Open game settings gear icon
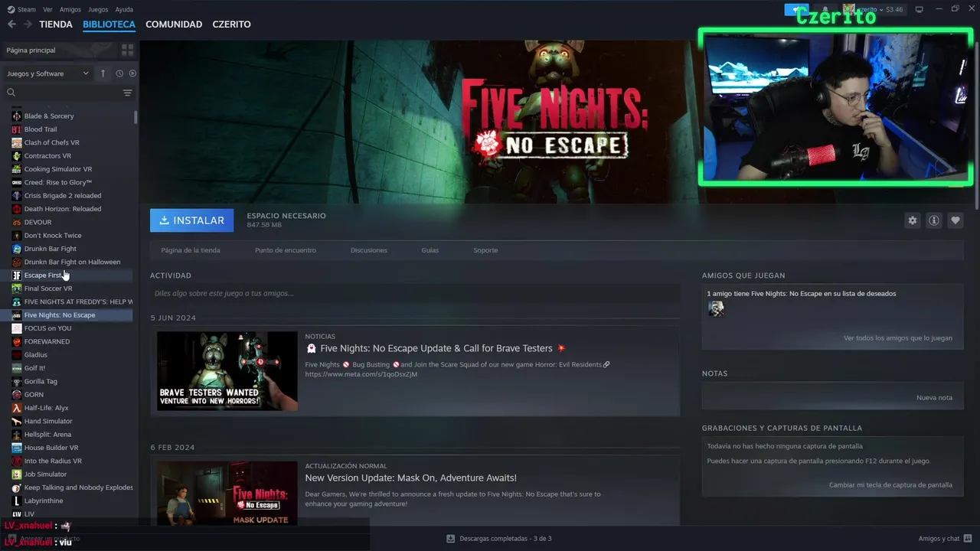This screenshot has width=980, height=551. (x=912, y=220)
